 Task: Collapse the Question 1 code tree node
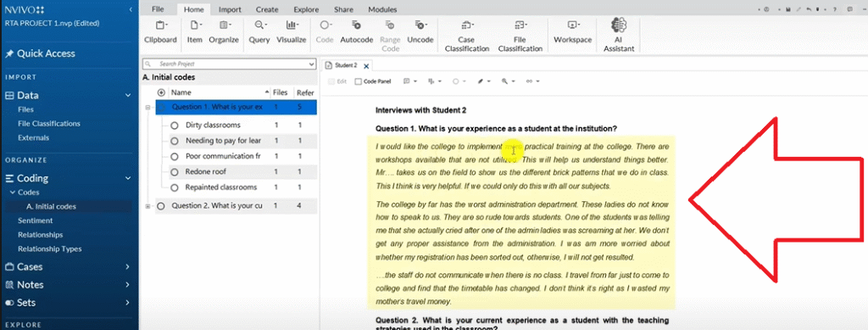pos(147,107)
